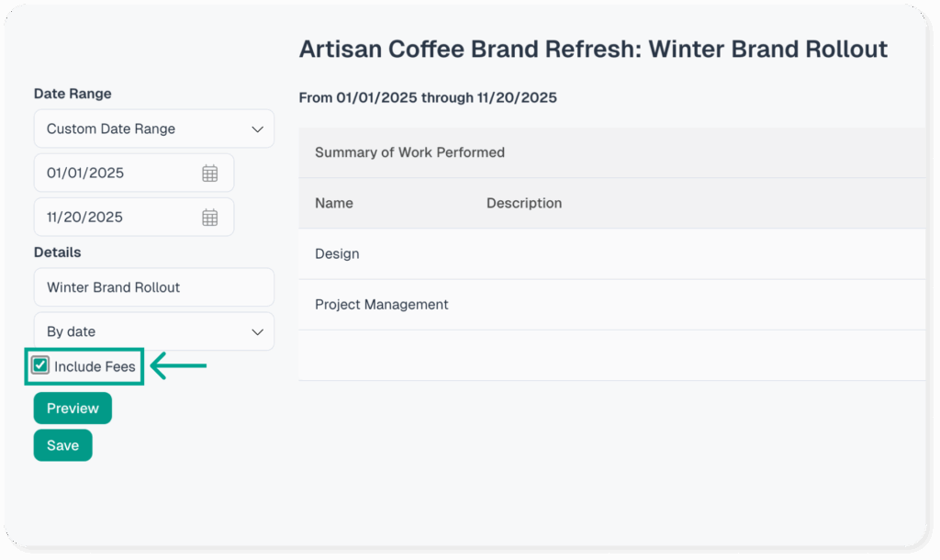Click the From 01/01/2025 through 11/20/2025 text
Screen dimensions: 940x560
tap(428, 97)
